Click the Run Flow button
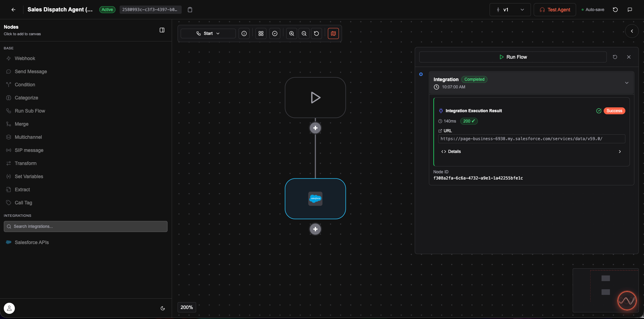Viewport: 644px width, 319px height. [513, 57]
